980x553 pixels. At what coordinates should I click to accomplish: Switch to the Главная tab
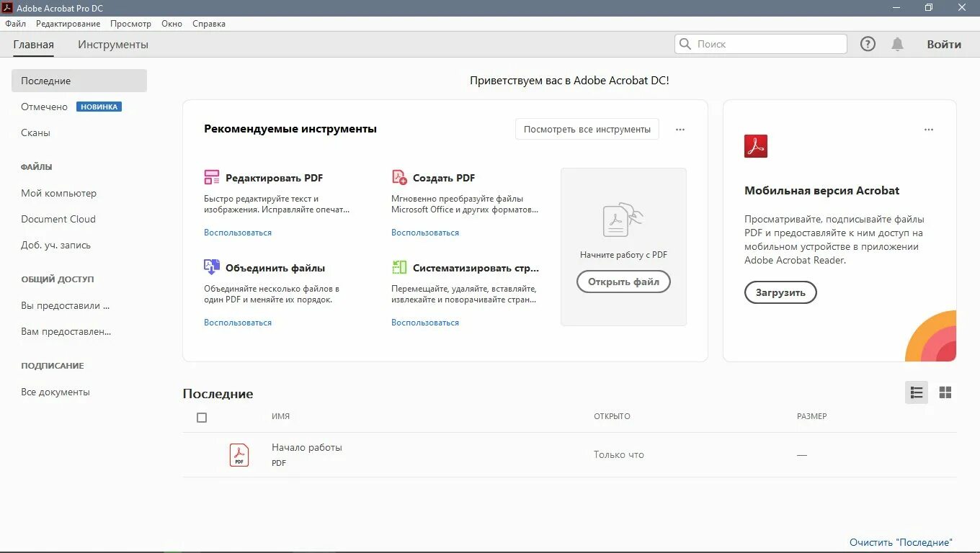(x=33, y=45)
